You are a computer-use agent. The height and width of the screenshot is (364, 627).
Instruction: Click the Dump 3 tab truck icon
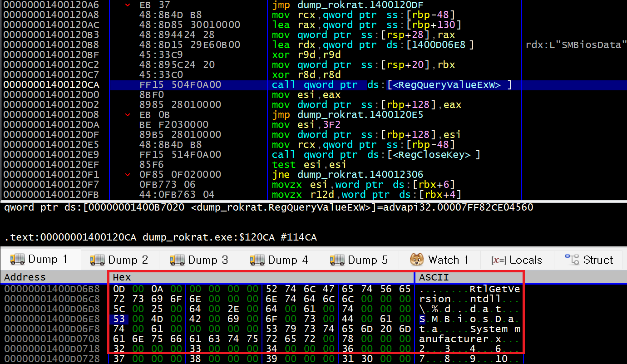tap(178, 260)
